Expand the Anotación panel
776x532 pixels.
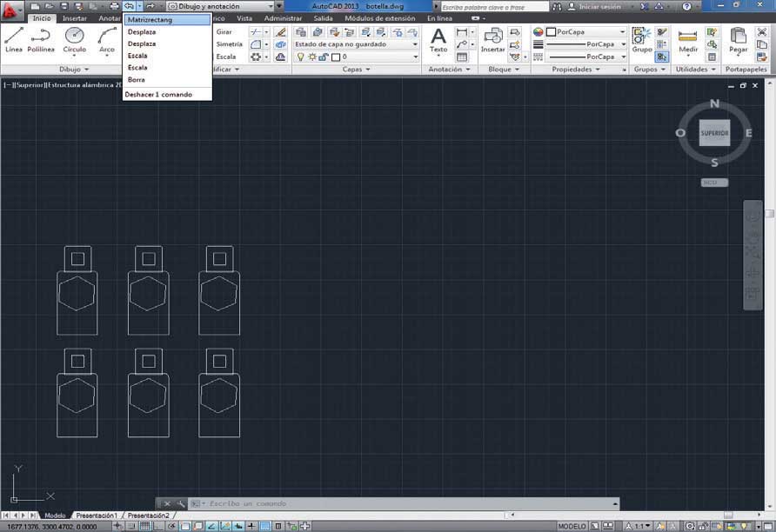[x=450, y=70]
